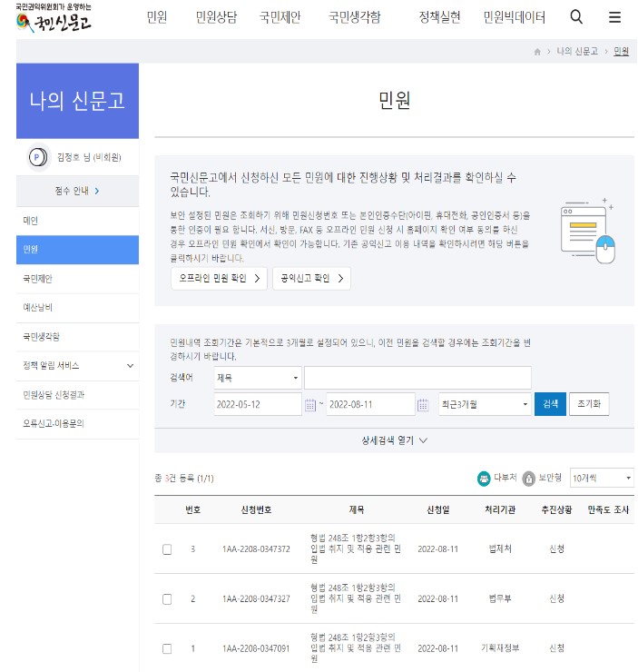This screenshot has height=672, width=638.
Task: Open the start date calendar icon
Action: [x=310, y=405]
